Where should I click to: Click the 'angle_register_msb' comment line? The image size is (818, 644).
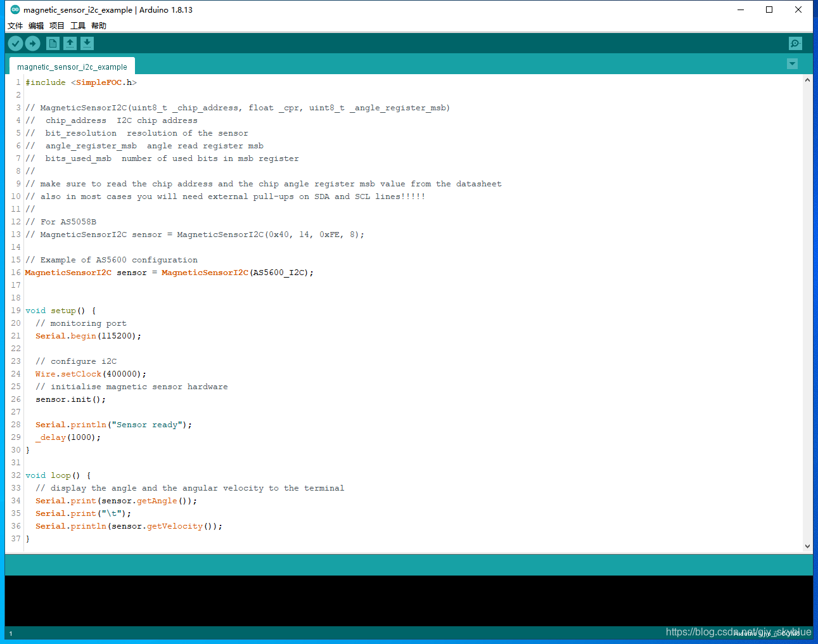(144, 146)
